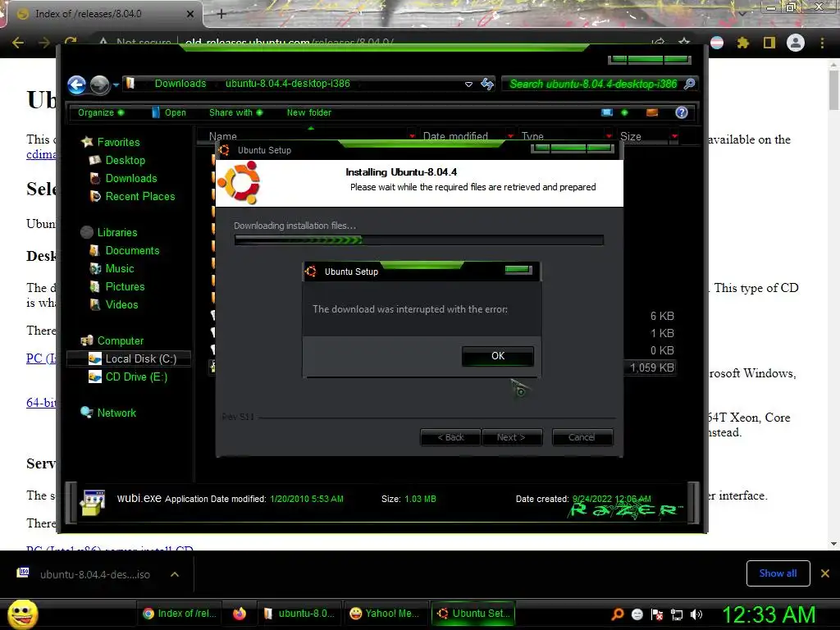This screenshot has width=840, height=630.
Task: Click the search box for ubuntu-8.04.4-desktop-i386
Action: pyautogui.click(x=592, y=84)
